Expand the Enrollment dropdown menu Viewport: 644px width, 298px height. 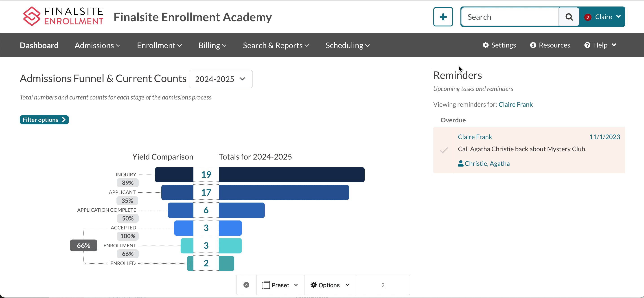(159, 45)
